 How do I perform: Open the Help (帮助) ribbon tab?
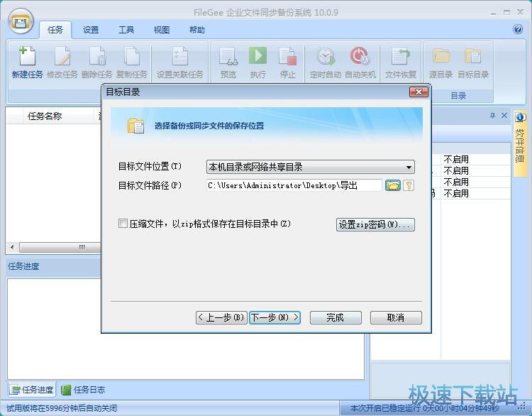(196, 30)
